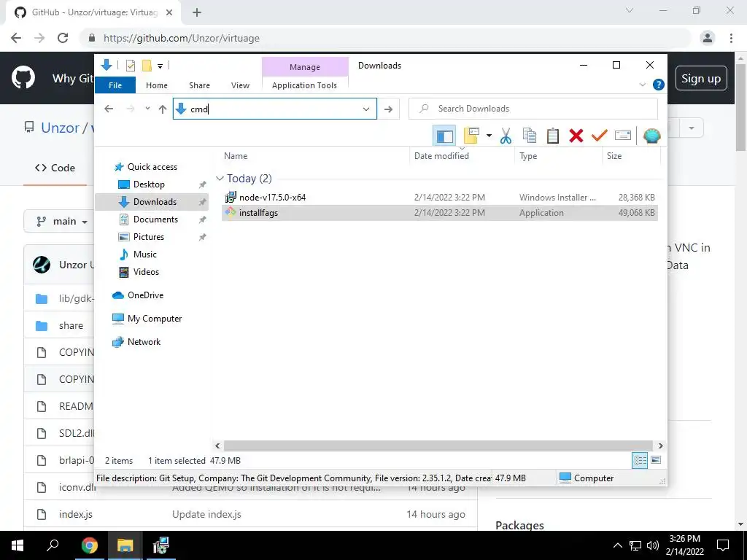
Task: Click the New Folder quick access icon
Action: point(147,66)
